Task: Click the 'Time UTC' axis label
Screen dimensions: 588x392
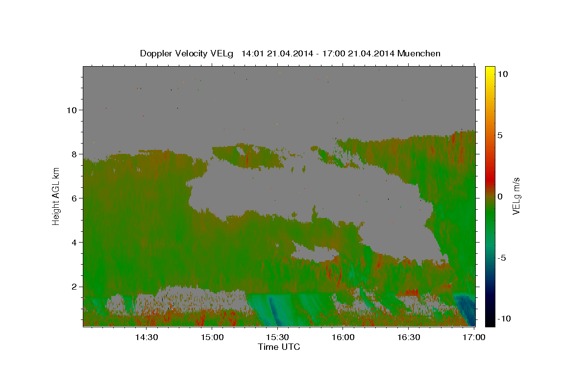Action: click(279, 347)
